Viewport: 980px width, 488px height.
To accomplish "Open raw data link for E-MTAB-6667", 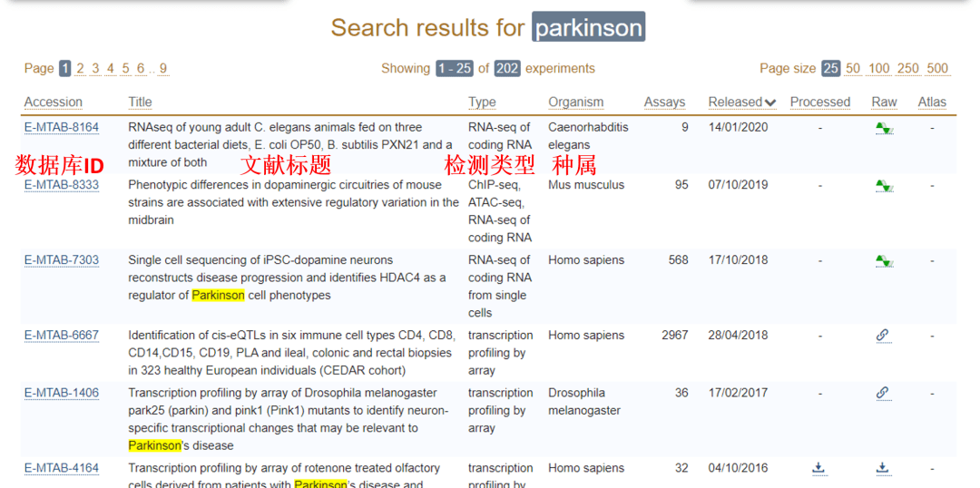I will (883, 336).
